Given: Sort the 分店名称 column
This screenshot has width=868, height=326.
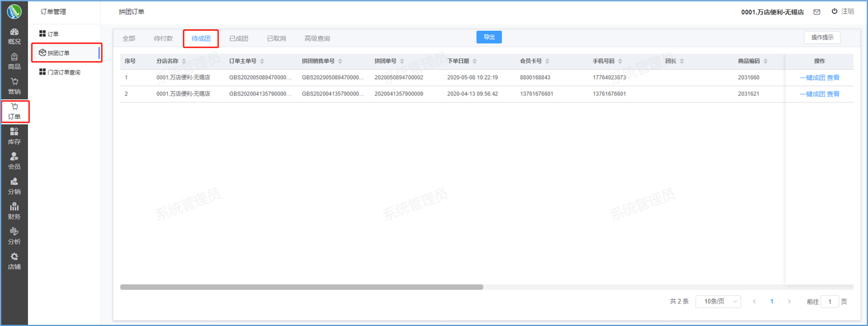Looking at the screenshot, I should click(184, 61).
